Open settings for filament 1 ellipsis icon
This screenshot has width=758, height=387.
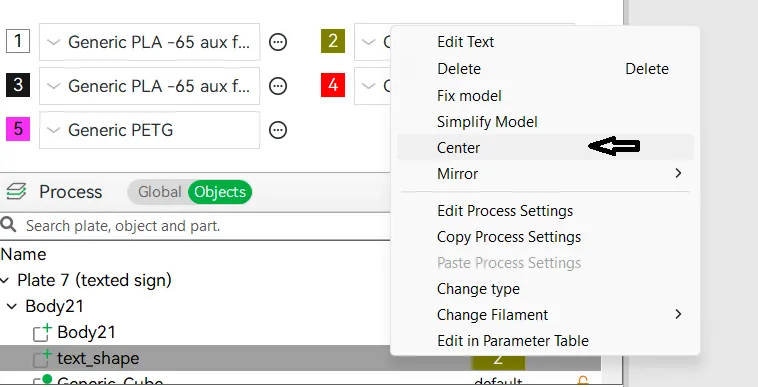coord(278,42)
